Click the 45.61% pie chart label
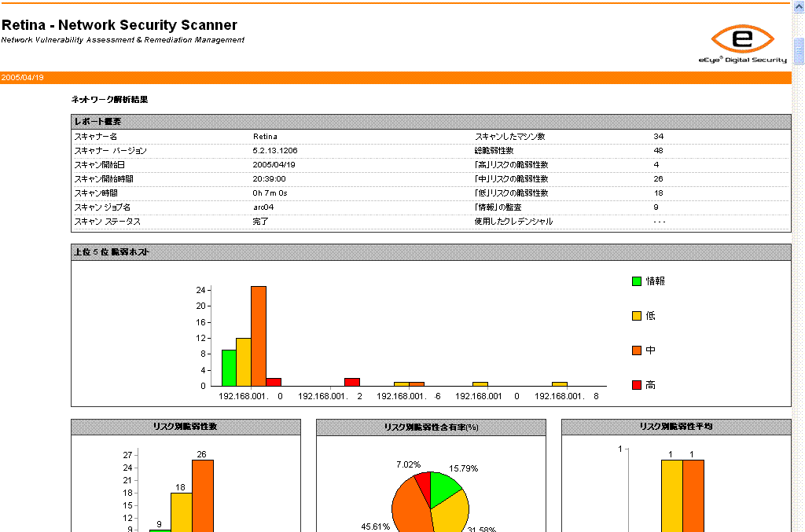Screen dimensions: 805x532 point(375,526)
